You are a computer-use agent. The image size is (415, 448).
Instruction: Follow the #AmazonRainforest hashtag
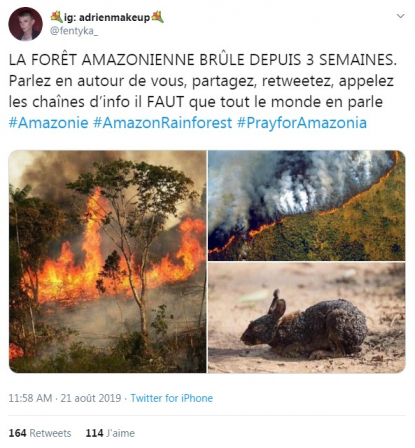tap(163, 123)
